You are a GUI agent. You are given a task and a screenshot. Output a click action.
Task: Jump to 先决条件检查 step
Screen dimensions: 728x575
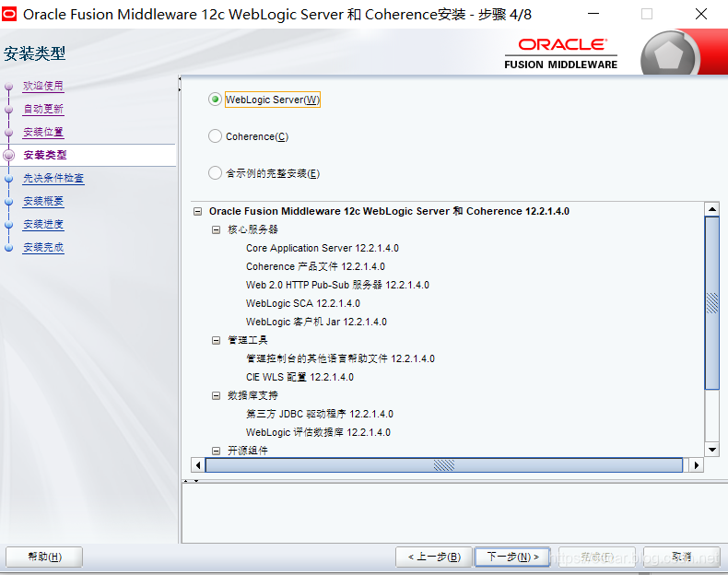(53, 178)
